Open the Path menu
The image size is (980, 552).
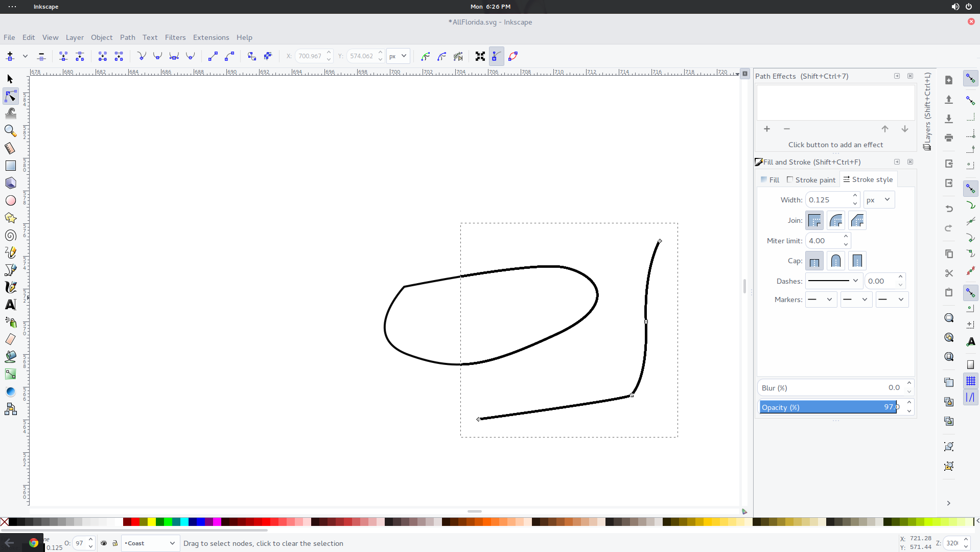(127, 37)
